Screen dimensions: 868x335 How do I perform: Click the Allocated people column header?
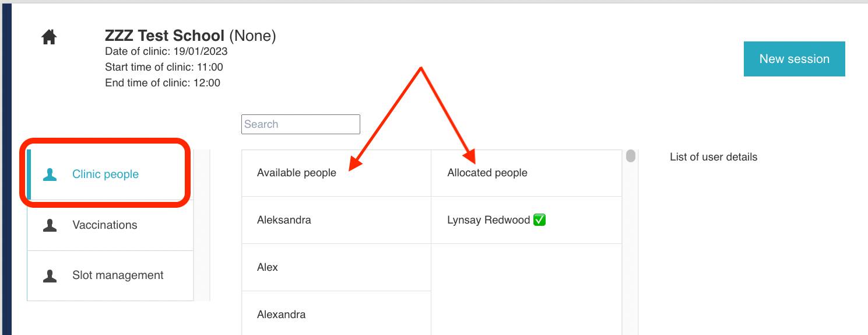pos(487,173)
